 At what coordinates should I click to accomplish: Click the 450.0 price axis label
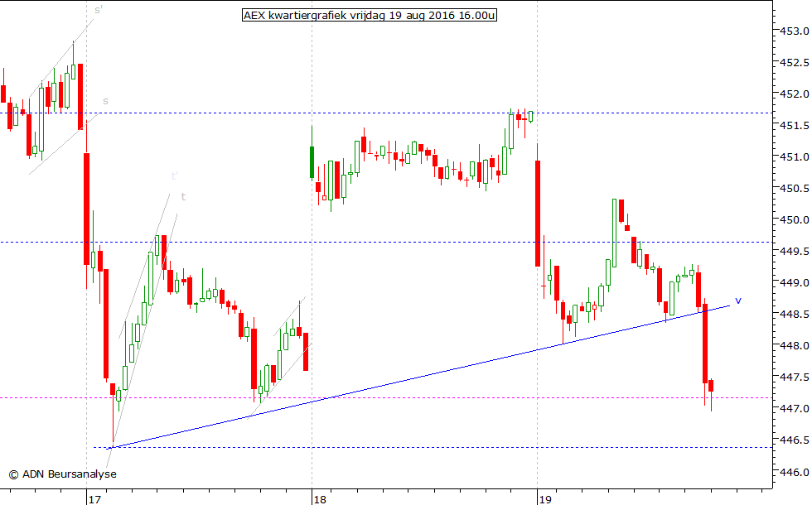[x=795, y=220]
